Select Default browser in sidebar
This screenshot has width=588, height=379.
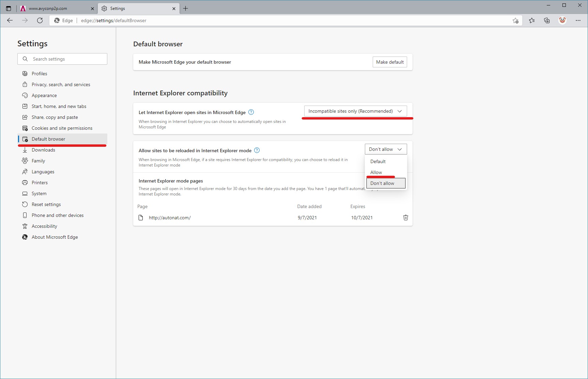pyautogui.click(x=62, y=139)
